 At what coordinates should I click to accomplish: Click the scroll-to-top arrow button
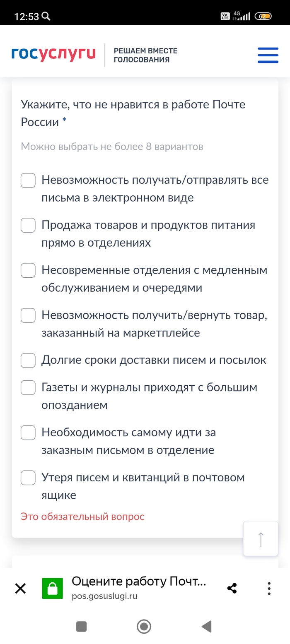point(261,538)
